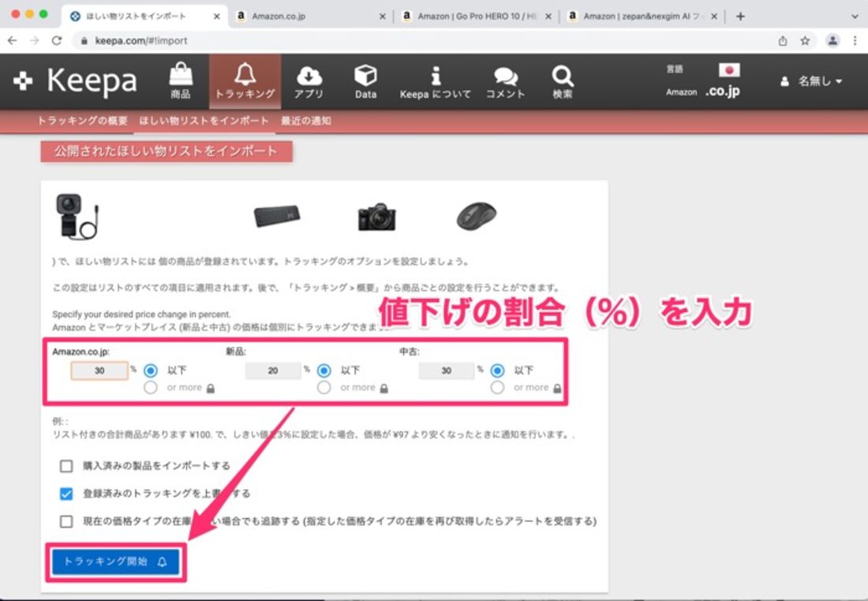The height and width of the screenshot is (601, 868).
Task: Click the lock icon in address bar
Action: (x=84, y=40)
